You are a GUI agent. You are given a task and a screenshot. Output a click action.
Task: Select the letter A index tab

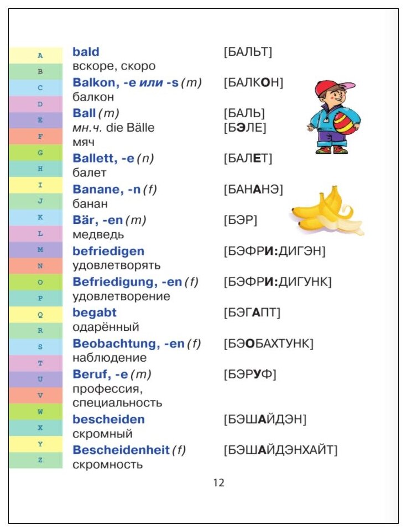pyautogui.click(x=36, y=55)
